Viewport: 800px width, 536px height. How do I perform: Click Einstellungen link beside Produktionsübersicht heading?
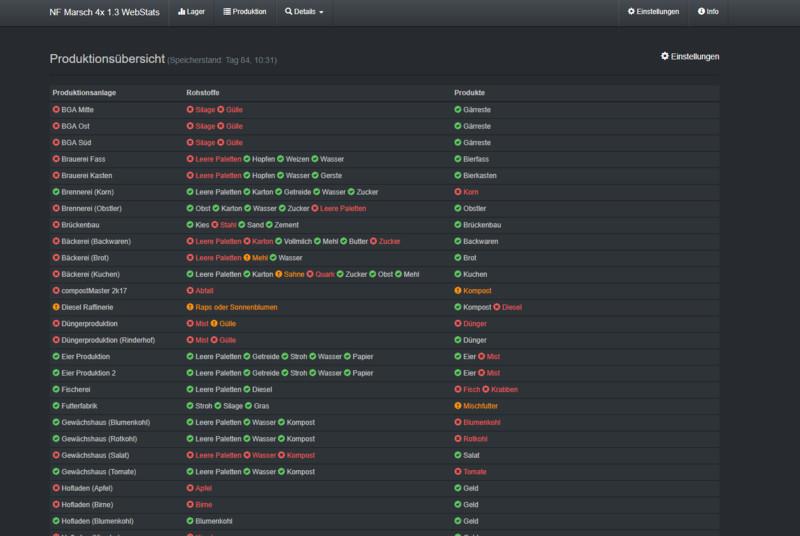point(690,57)
